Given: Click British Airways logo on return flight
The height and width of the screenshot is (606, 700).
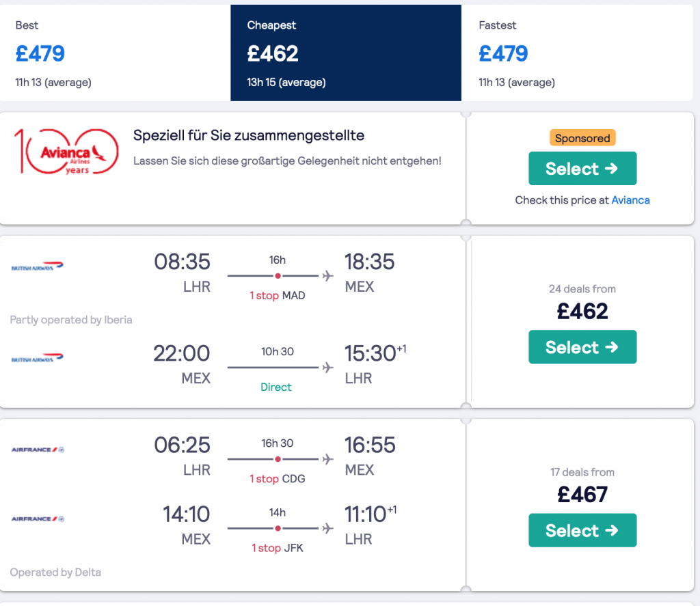Looking at the screenshot, I should click(x=38, y=357).
